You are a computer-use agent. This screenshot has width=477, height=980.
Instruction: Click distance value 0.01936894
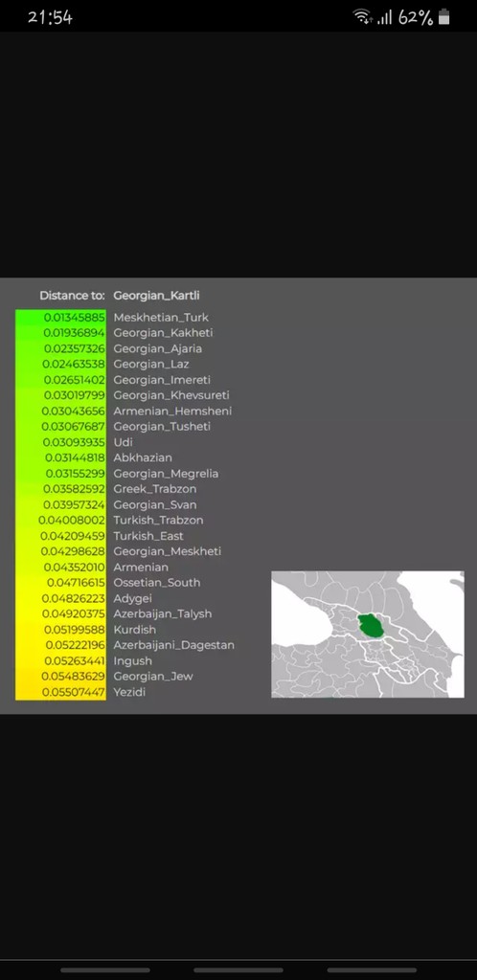(x=75, y=333)
